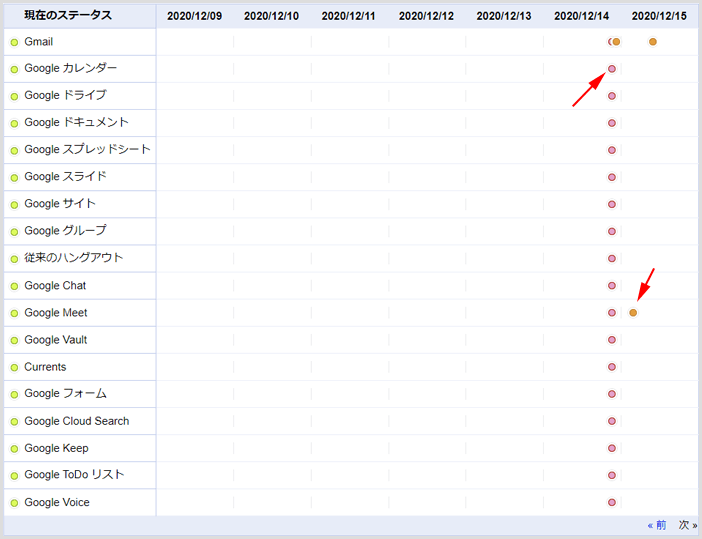Click the Google Vault service name
The image size is (702, 539).
coord(56,340)
